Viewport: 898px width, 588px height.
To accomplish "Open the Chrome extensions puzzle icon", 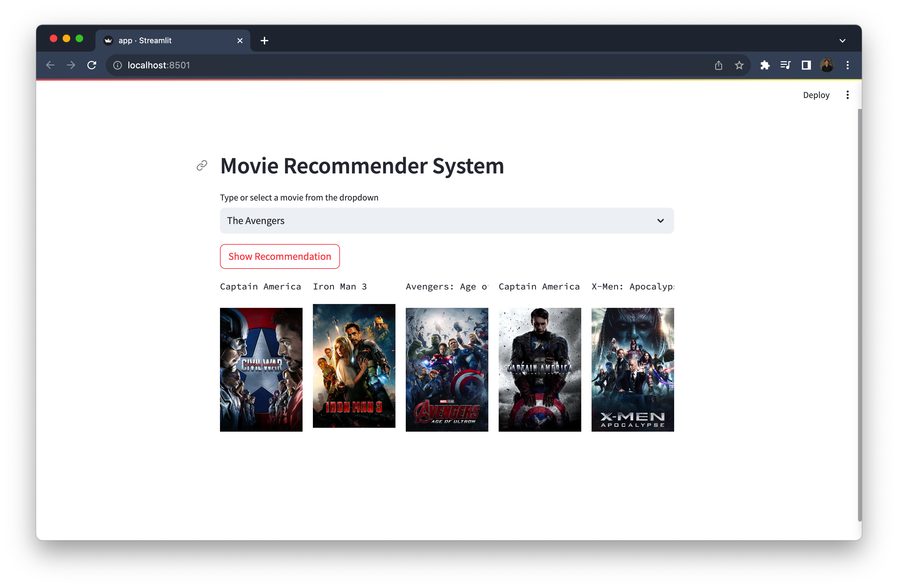I will pos(765,65).
